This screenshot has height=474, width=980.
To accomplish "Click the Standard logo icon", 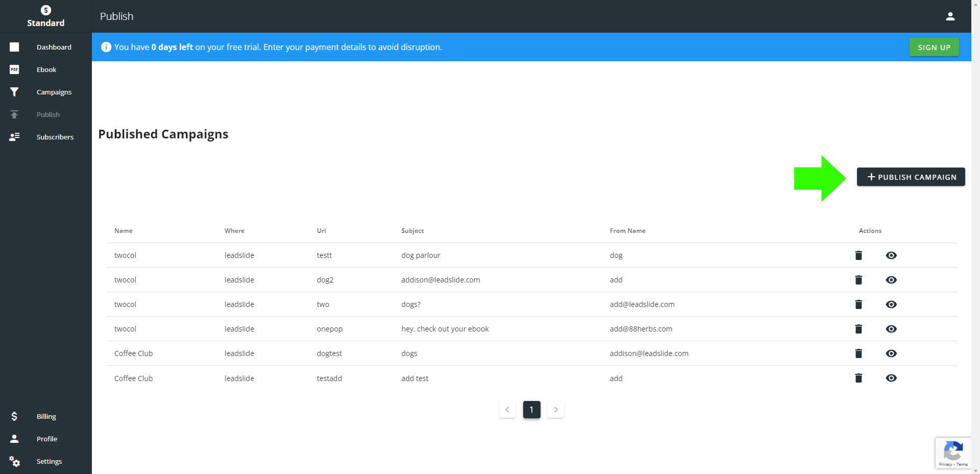I will (x=46, y=10).
